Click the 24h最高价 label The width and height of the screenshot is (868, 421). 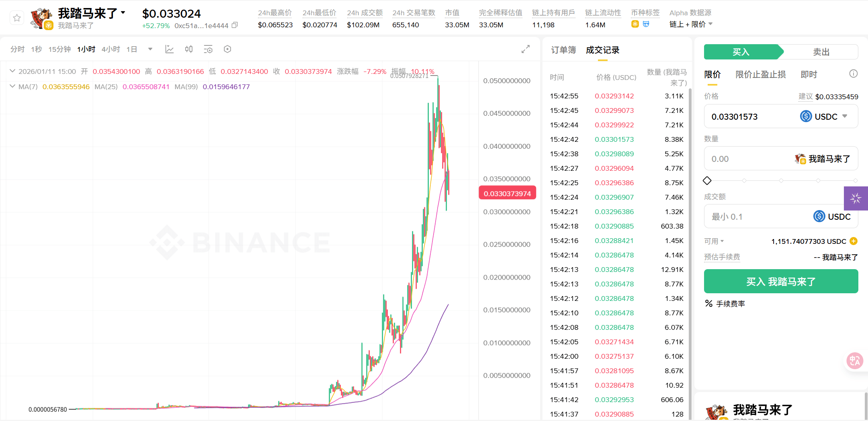pyautogui.click(x=275, y=13)
